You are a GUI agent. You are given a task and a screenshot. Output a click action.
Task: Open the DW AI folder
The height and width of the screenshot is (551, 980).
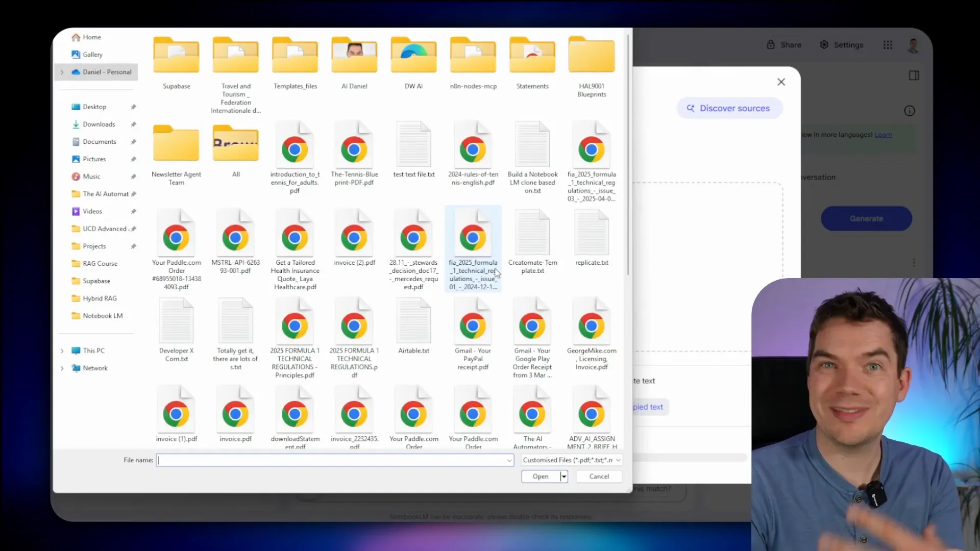pyautogui.click(x=413, y=62)
